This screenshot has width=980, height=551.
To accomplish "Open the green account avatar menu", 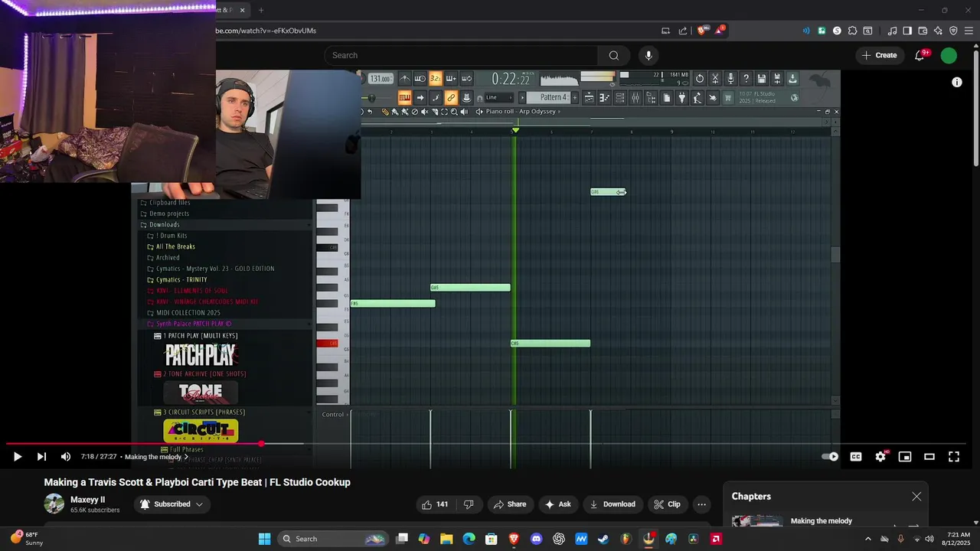I will [x=949, y=55].
